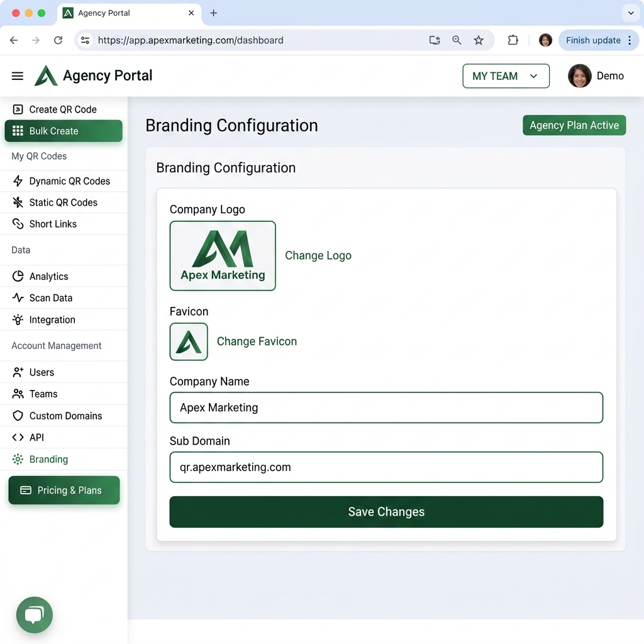Click the API code brackets icon
Image resolution: width=644 pixels, height=644 pixels.
pyautogui.click(x=18, y=438)
